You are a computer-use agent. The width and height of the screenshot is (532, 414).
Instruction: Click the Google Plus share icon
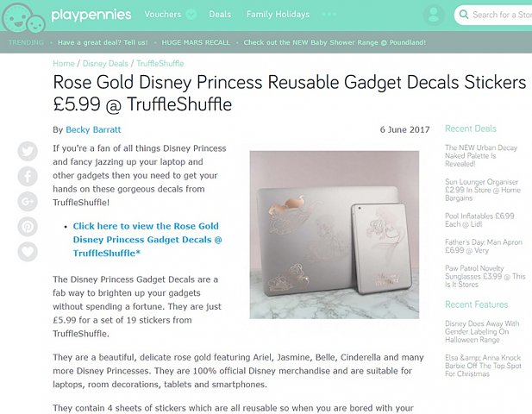(28, 201)
